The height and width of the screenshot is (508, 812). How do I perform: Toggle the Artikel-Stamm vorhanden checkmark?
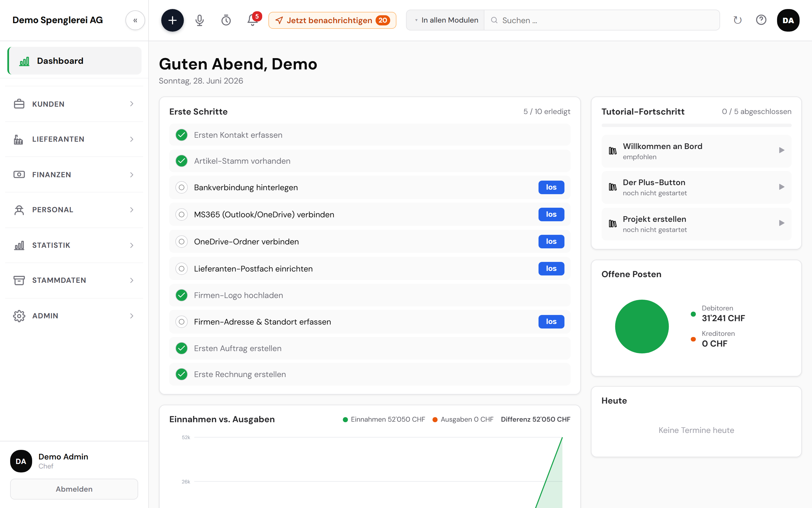tap(182, 161)
